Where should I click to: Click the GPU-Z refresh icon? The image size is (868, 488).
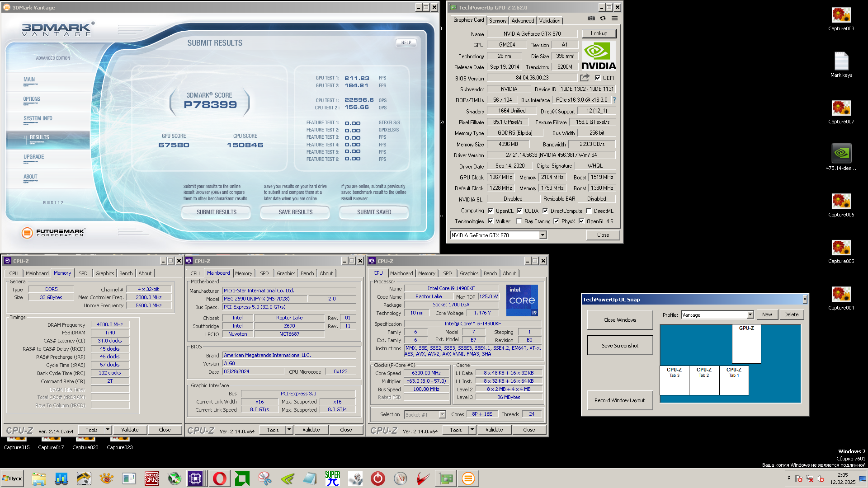[603, 19]
